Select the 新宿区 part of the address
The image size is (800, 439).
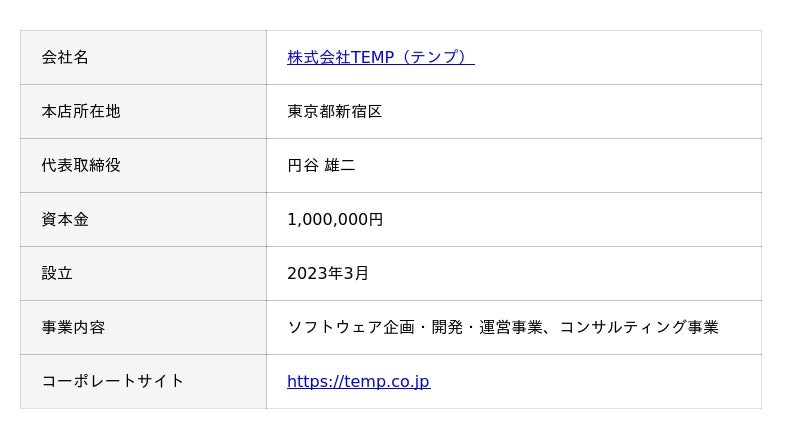[358, 112]
